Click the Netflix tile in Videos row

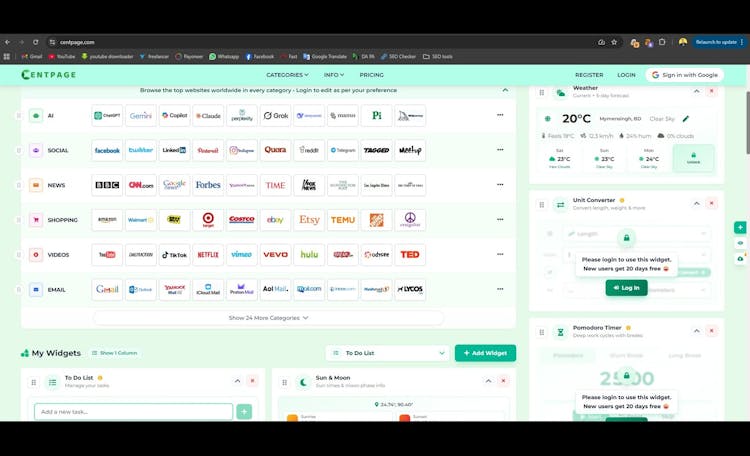coord(207,255)
